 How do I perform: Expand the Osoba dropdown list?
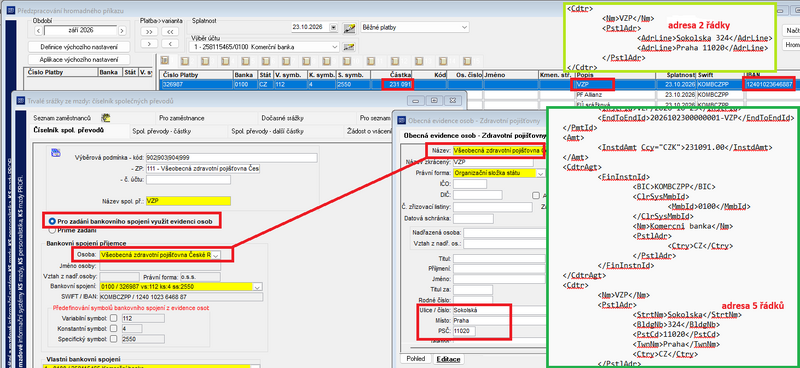(x=215, y=254)
